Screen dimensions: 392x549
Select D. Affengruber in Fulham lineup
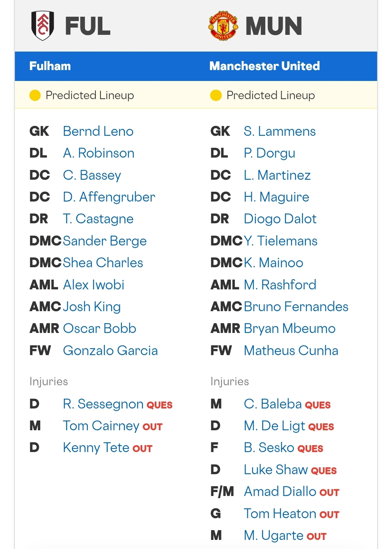[109, 197]
